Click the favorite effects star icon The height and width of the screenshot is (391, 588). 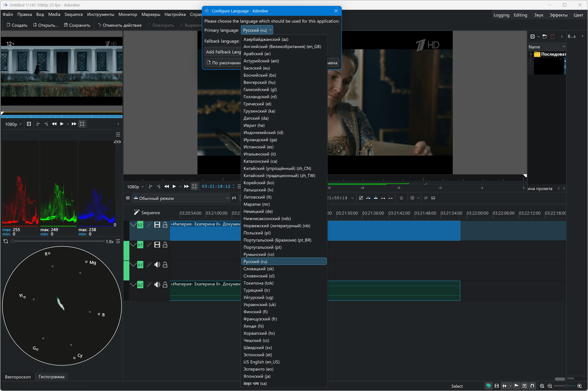(401, 198)
